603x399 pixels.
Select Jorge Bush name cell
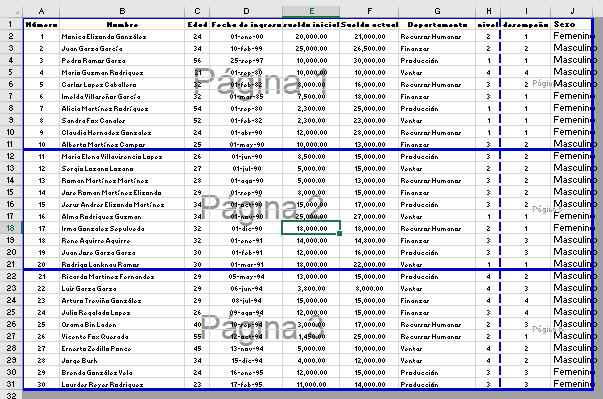coord(122,361)
